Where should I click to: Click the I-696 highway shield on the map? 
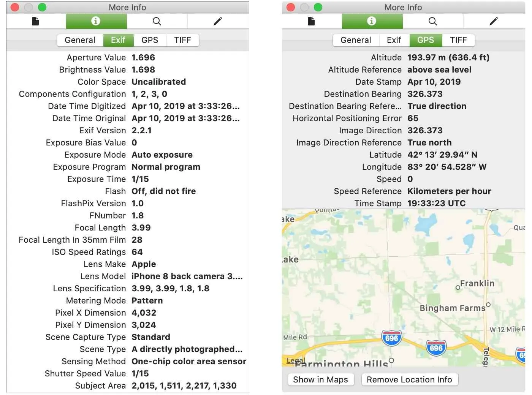pyautogui.click(x=391, y=338)
